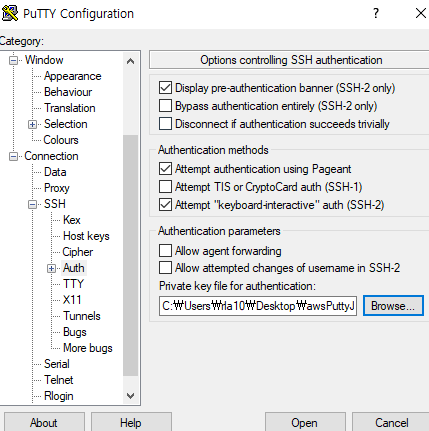Click the PuTTY icon in the title bar
The image size is (429, 431).
[10, 13]
